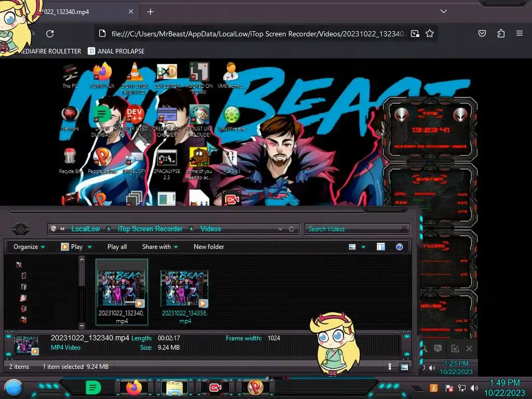Viewport: 532px width, 399px height.
Task: Click the 2 items status text
Action: pyautogui.click(x=19, y=366)
